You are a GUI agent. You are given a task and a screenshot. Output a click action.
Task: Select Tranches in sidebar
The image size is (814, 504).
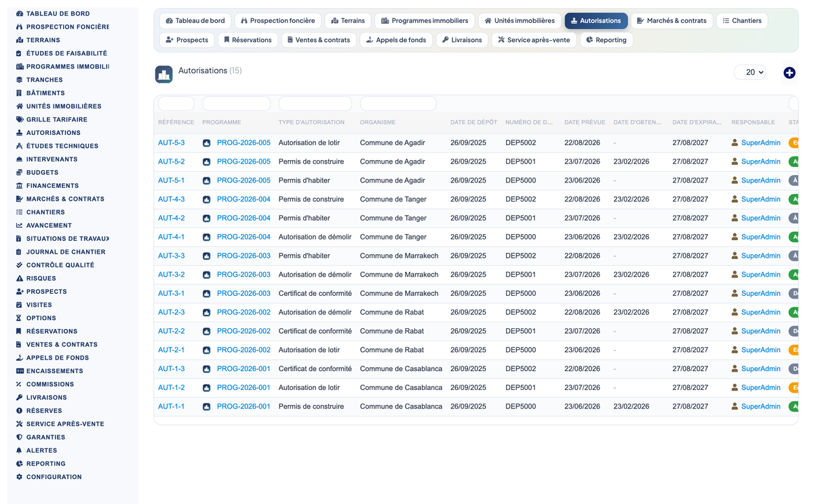(44, 80)
